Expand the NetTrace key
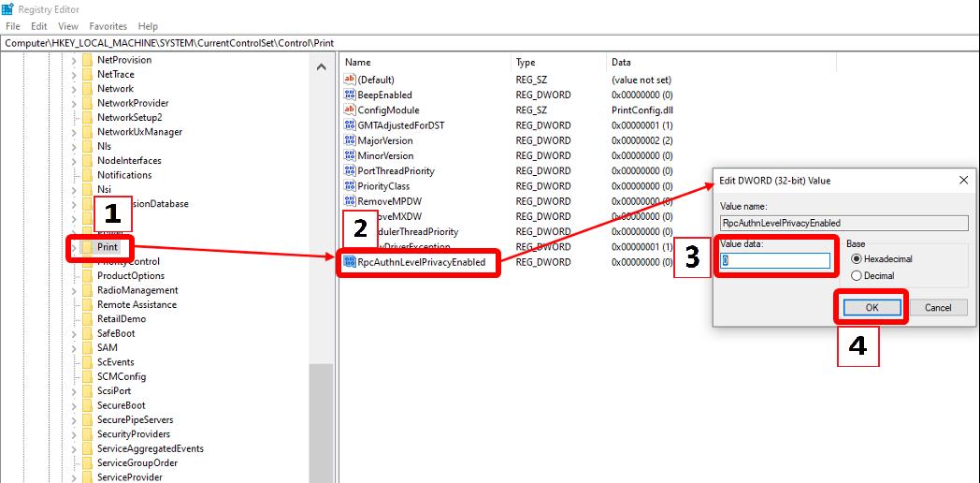Screen dimensions: 980x483 pos(73,75)
